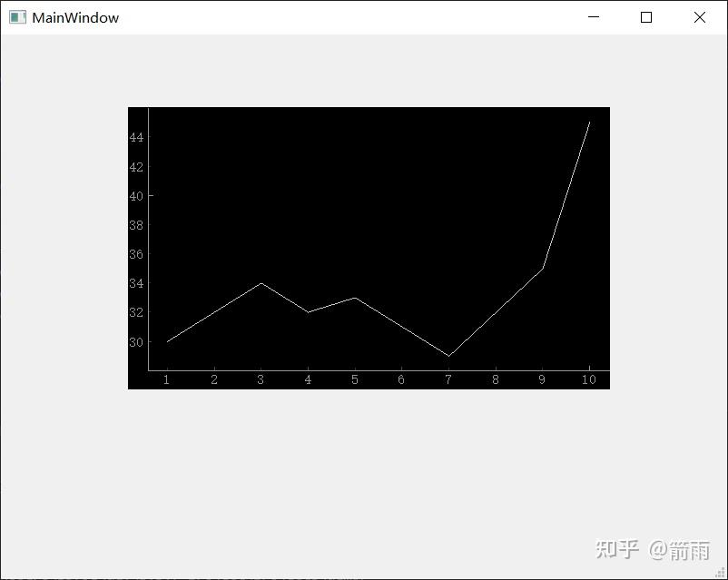Image resolution: width=728 pixels, height=580 pixels.
Task: Click the chart's x-axis baseline
Action: click(x=363, y=369)
